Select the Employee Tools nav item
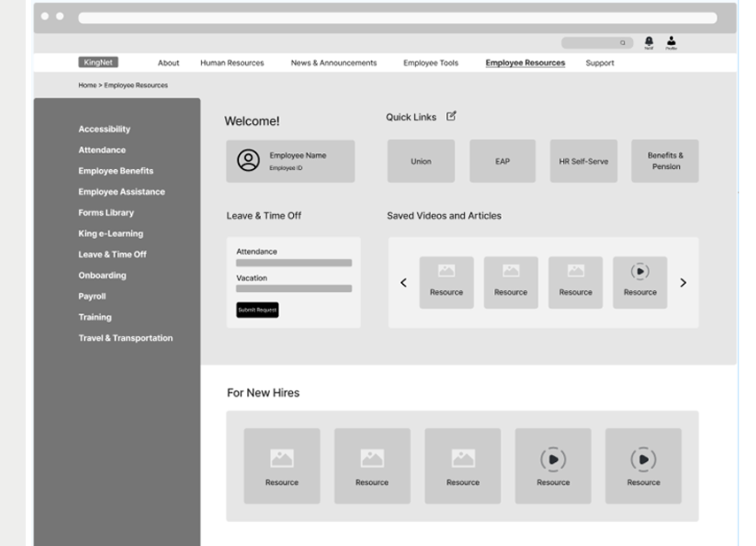Viewport: 756px width, 546px height. [430, 63]
